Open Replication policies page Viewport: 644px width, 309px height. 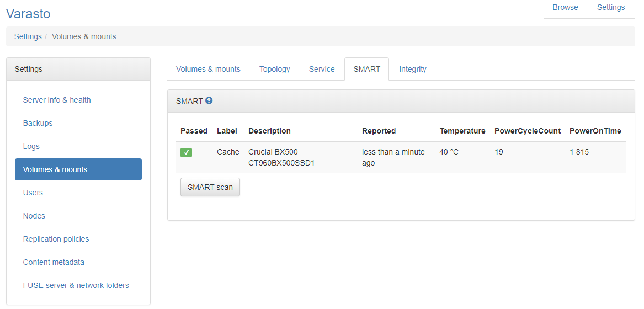56,239
